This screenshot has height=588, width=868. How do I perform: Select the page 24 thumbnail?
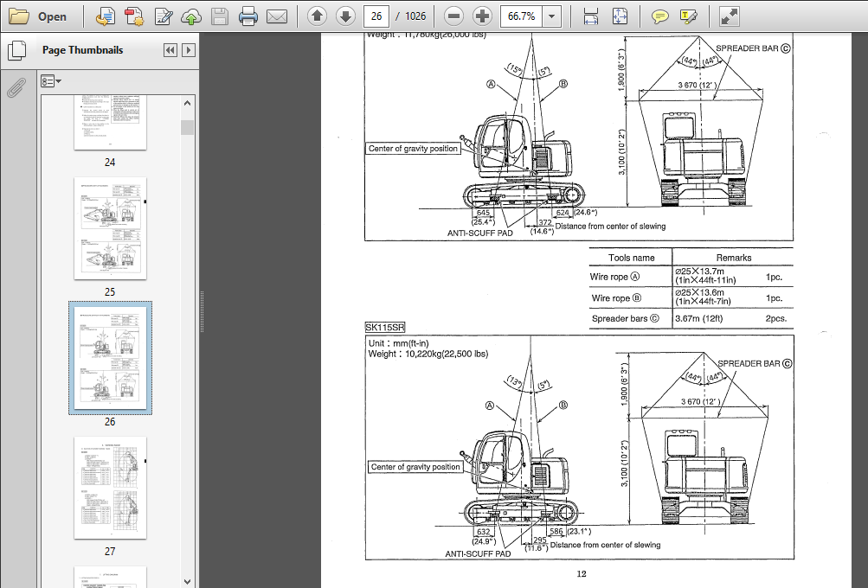pyautogui.click(x=110, y=122)
